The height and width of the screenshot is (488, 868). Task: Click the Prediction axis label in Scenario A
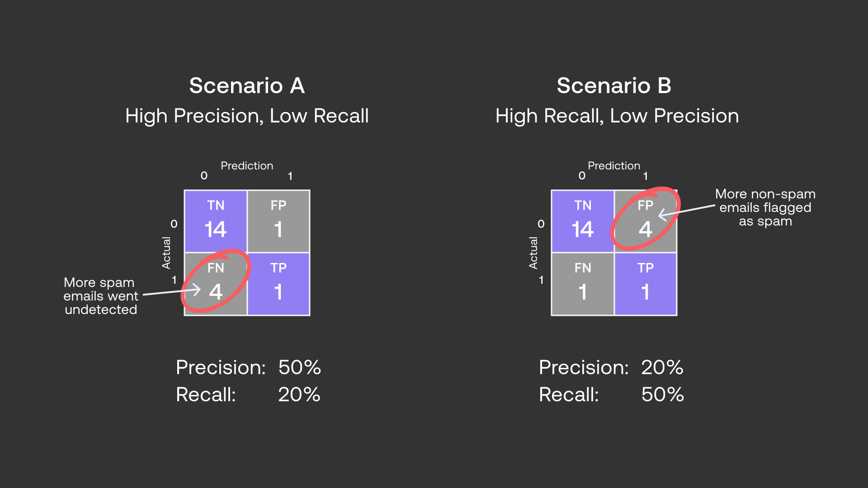click(x=247, y=166)
